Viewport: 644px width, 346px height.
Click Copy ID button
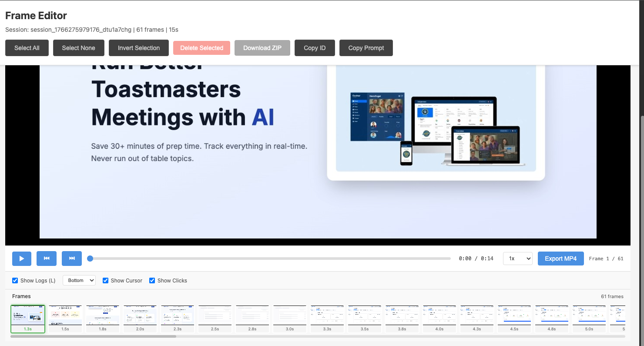pyautogui.click(x=315, y=48)
